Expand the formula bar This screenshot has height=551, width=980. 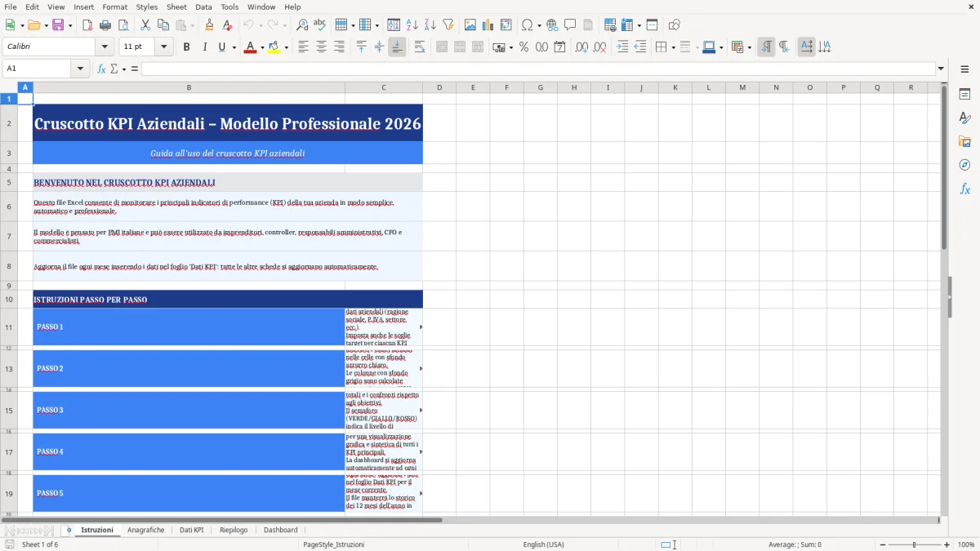coord(942,69)
